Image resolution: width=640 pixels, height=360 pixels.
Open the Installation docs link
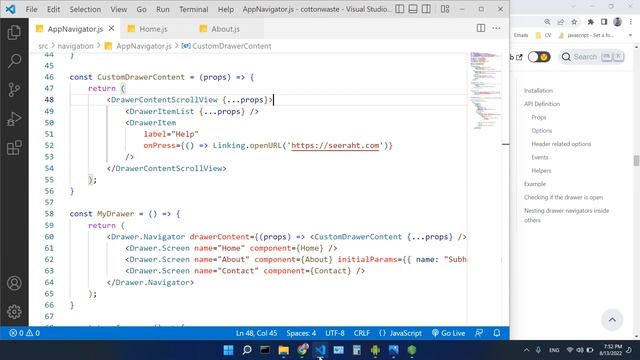[x=538, y=91]
